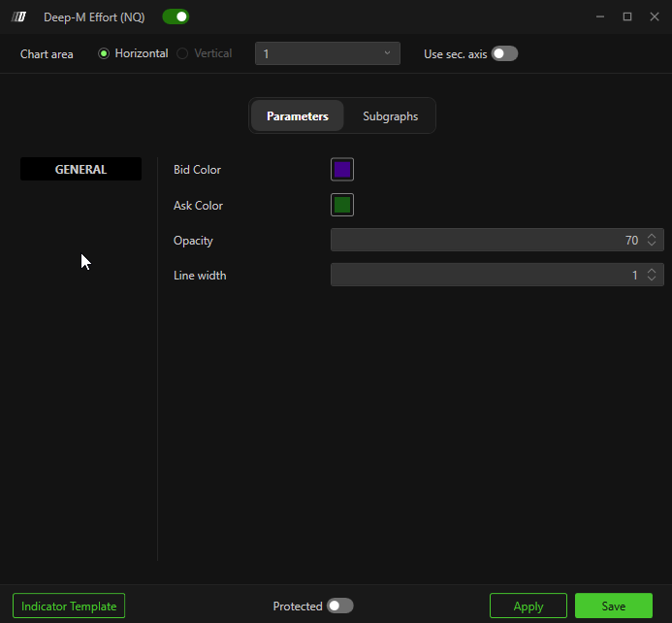This screenshot has height=623, width=672.
Task: Switch to the Parameters tab
Action: pos(297,115)
